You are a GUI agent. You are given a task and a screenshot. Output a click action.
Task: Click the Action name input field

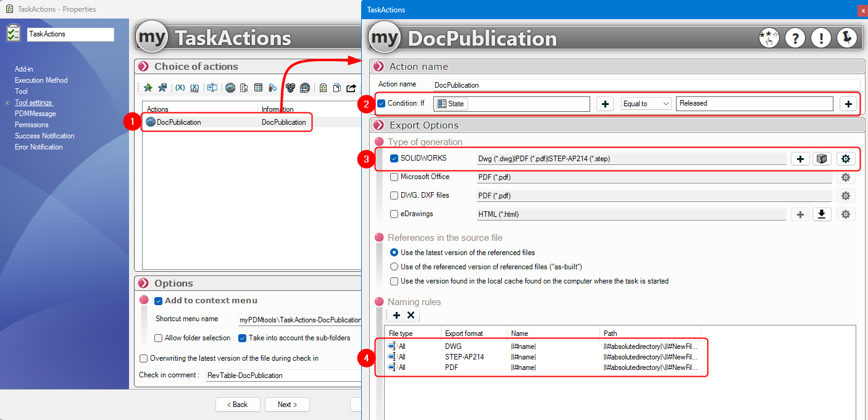click(x=646, y=85)
